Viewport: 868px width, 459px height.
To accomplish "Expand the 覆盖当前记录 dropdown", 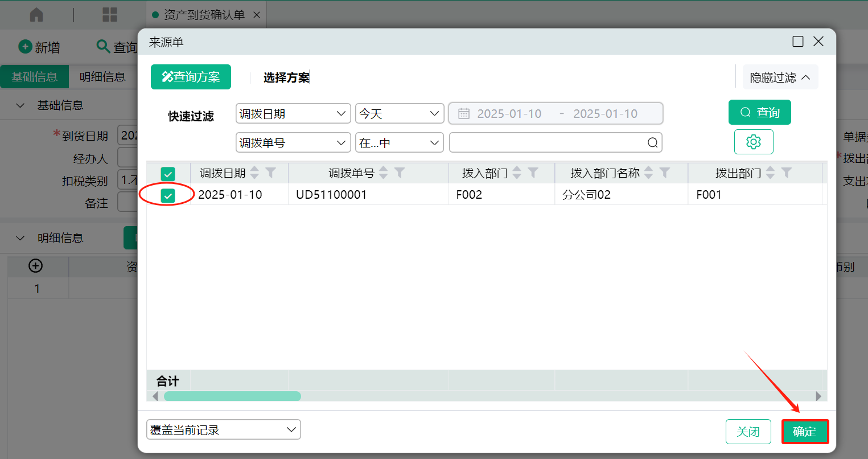I will 223,430.
